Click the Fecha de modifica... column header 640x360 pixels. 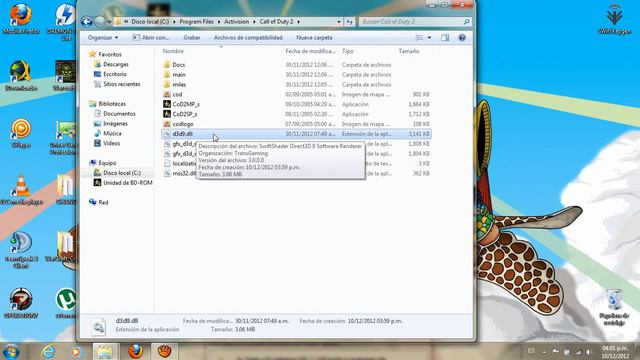point(310,51)
